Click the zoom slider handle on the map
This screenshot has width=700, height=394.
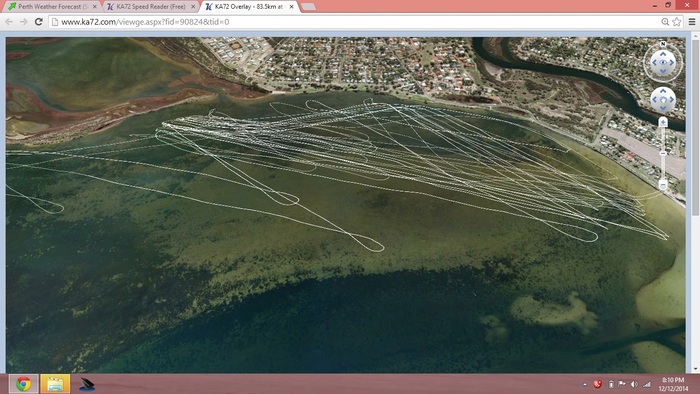point(663,153)
